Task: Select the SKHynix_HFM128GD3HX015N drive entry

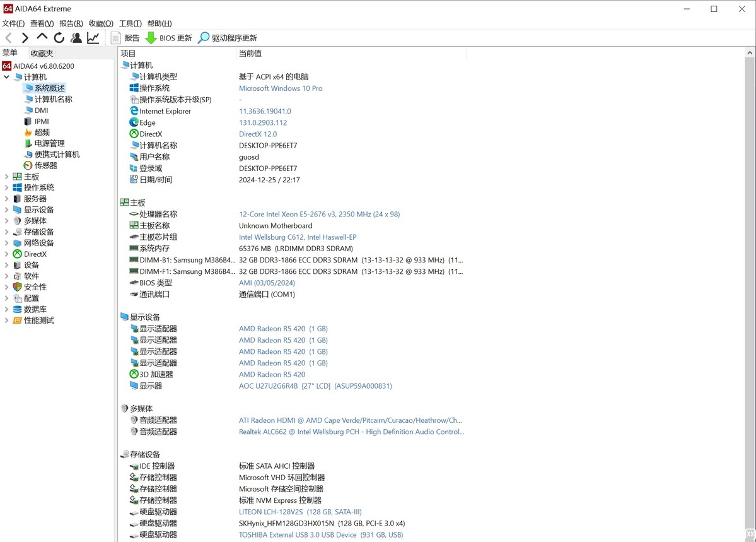Action: [322, 523]
